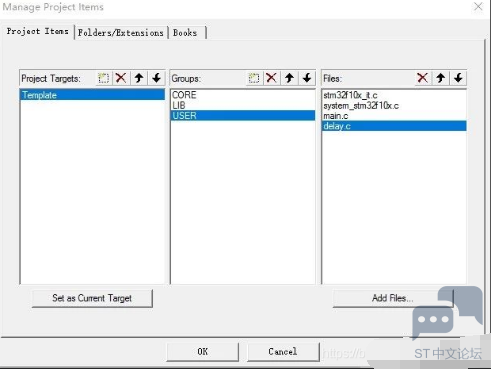Screen dimensions: 491x369
Task: Create a new project target
Action: coord(103,78)
